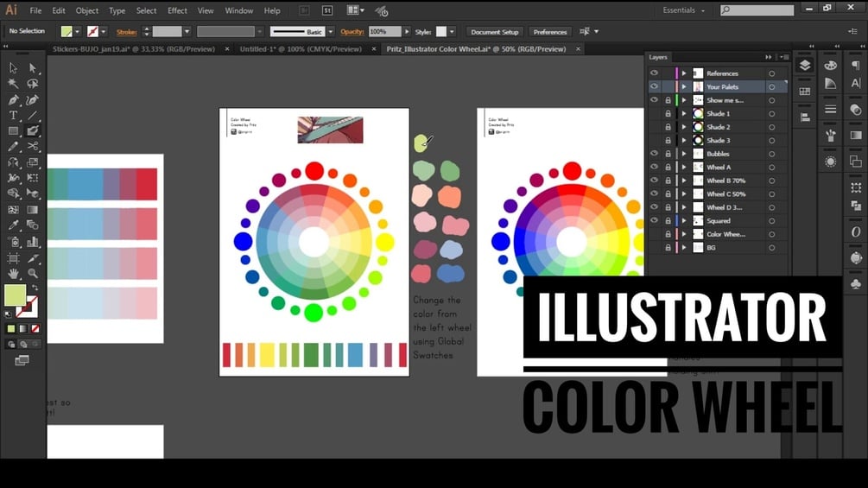Click the Go to Bridge icon
Screen dimensions: 868x488
coord(304,10)
